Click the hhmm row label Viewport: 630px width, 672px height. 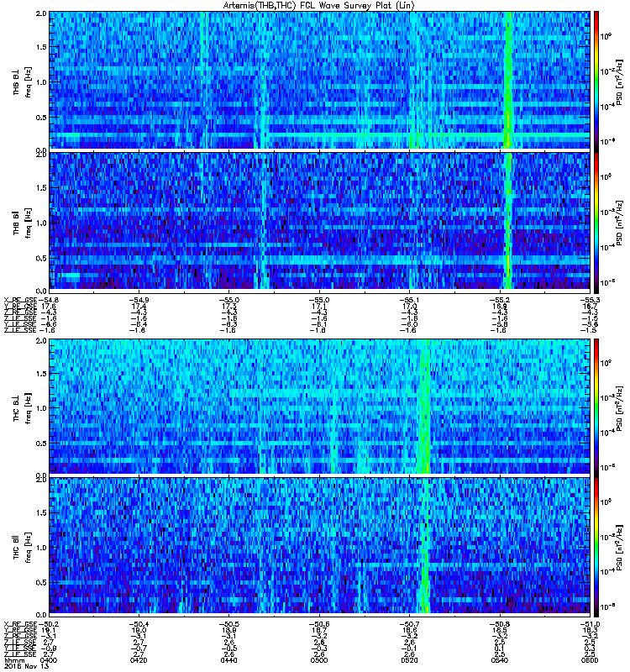(14, 660)
